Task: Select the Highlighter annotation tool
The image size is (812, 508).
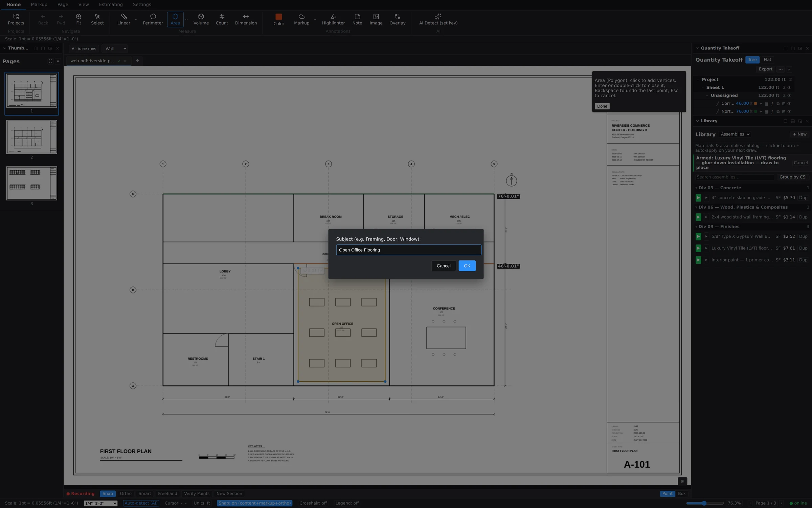Action: [x=333, y=19]
